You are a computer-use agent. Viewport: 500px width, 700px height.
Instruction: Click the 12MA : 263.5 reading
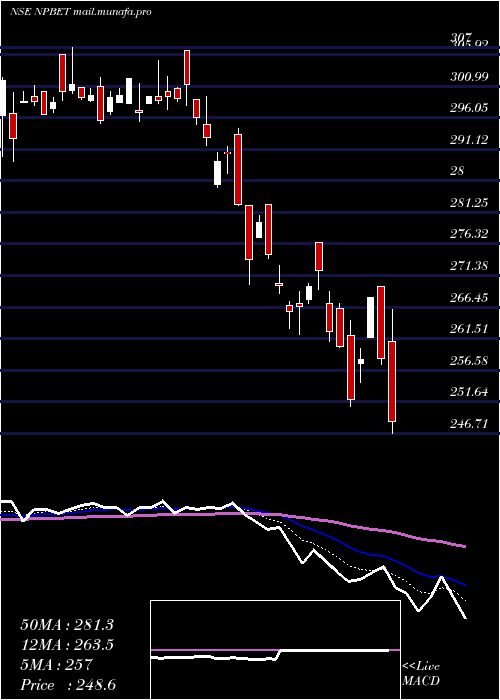67,645
